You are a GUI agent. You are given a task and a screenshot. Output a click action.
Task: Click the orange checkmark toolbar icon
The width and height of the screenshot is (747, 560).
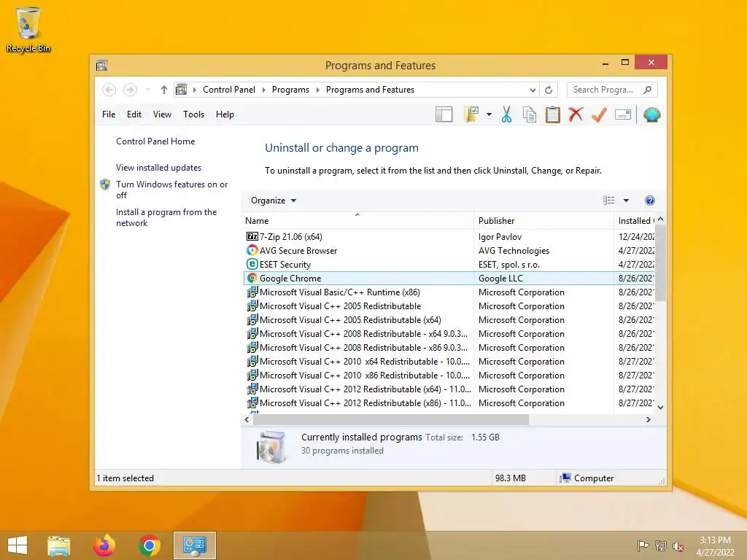[600, 114]
